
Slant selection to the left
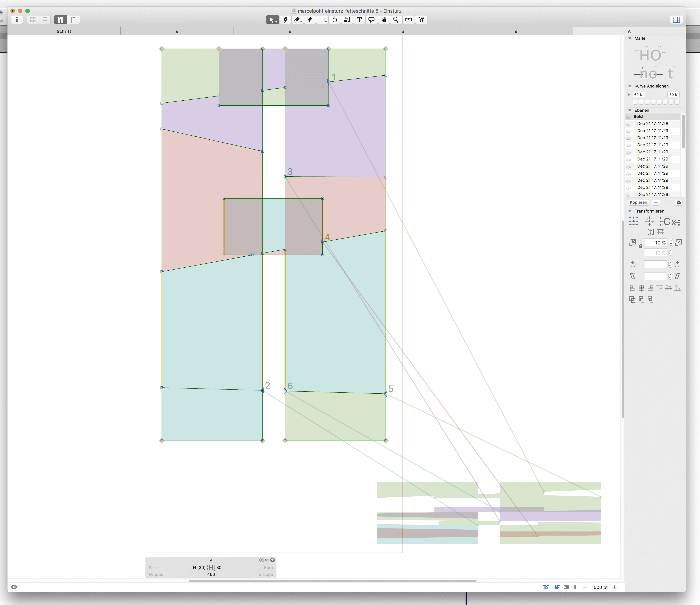pos(633,276)
